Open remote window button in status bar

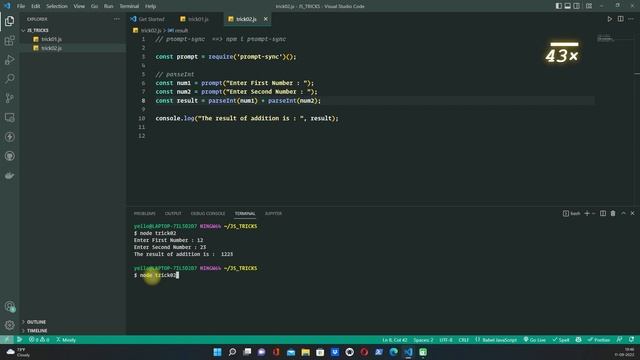[7, 340]
